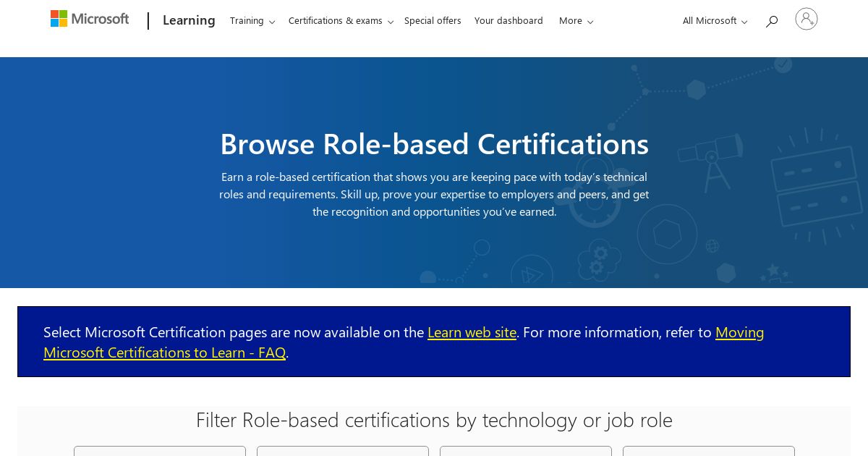Go to Your dashboard
868x456 pixels.
509,21
